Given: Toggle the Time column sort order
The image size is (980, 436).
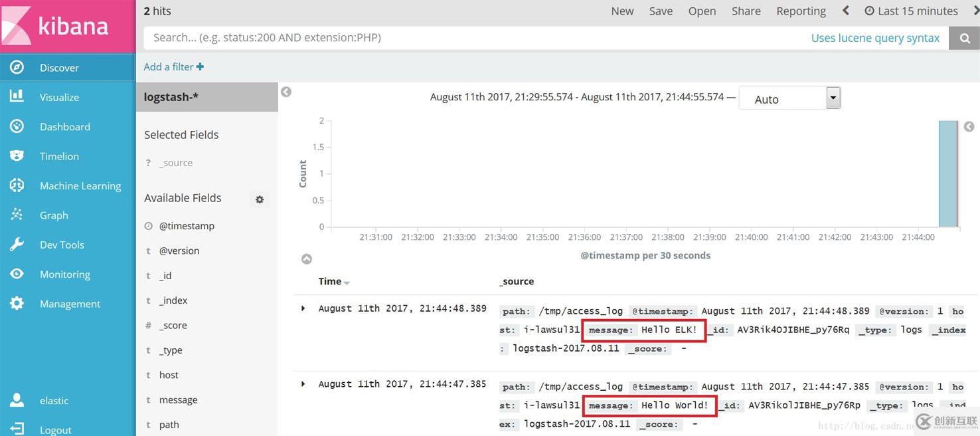Looking at the screenshot, I should (x=347, y=282).
